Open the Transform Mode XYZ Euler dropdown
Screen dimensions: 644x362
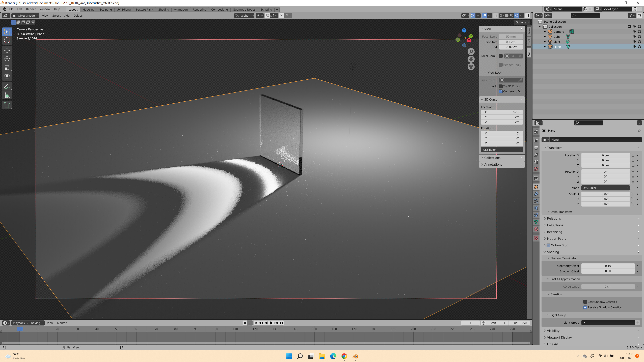(605, 188)
